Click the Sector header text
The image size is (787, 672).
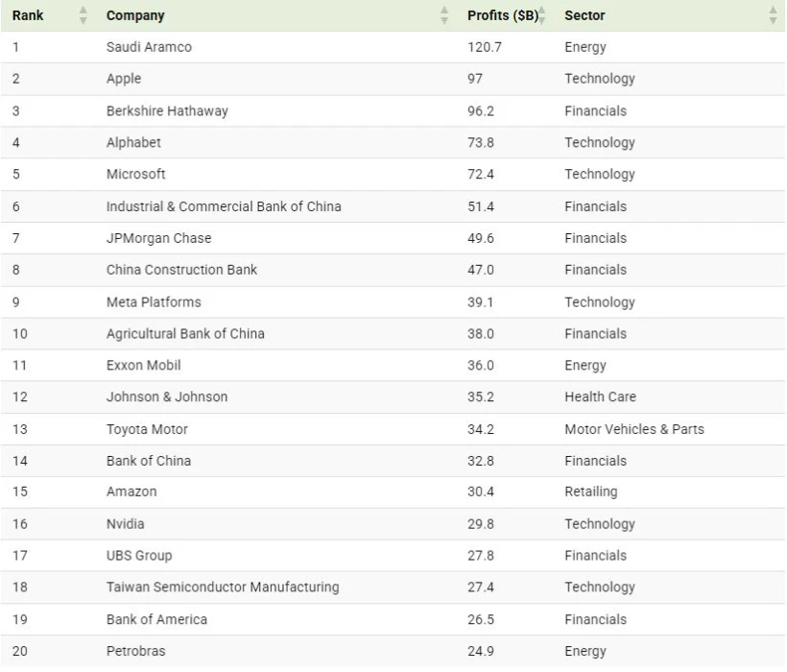[x=584, y=15]
